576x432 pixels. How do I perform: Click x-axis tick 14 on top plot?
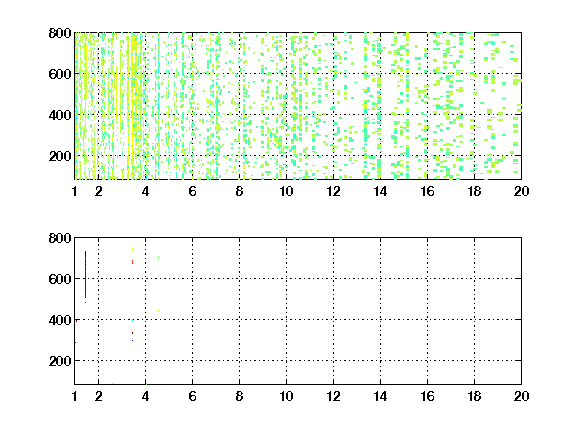coord(380,191)
